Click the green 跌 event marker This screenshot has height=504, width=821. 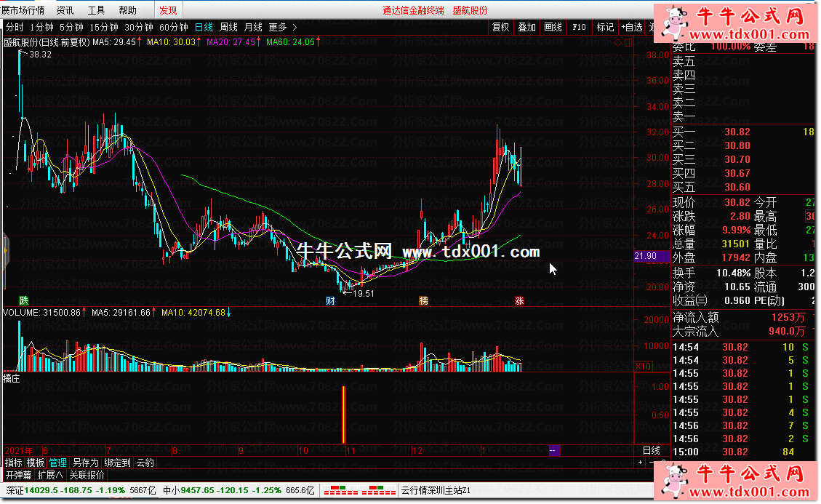click(23, 300)
